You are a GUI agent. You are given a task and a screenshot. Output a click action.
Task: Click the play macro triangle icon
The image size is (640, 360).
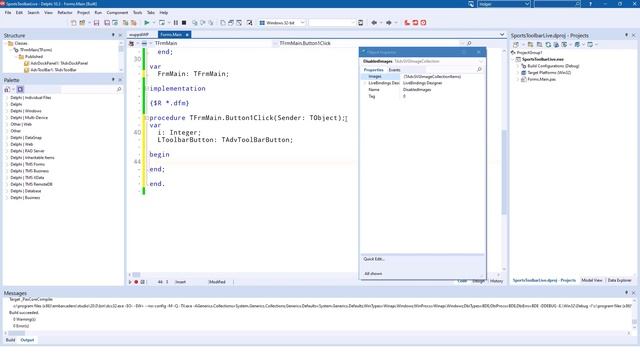pos(131,282)
